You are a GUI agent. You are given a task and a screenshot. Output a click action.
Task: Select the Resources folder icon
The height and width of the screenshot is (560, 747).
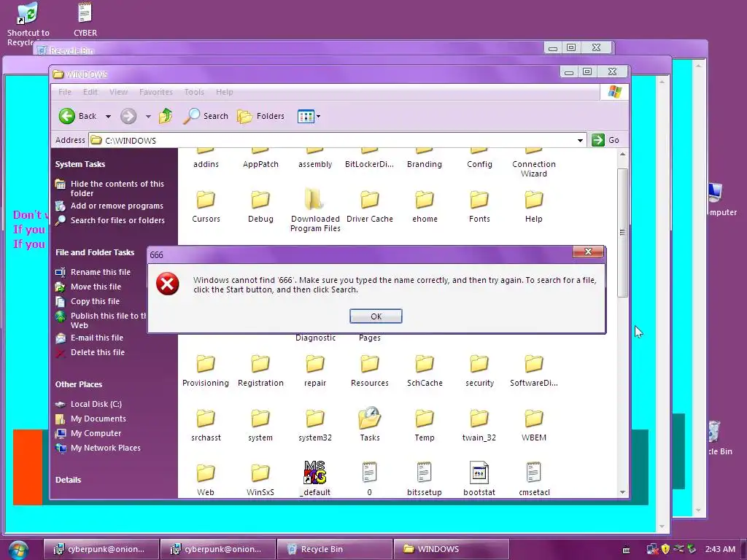pyautogui.click(x=370, y=364)
